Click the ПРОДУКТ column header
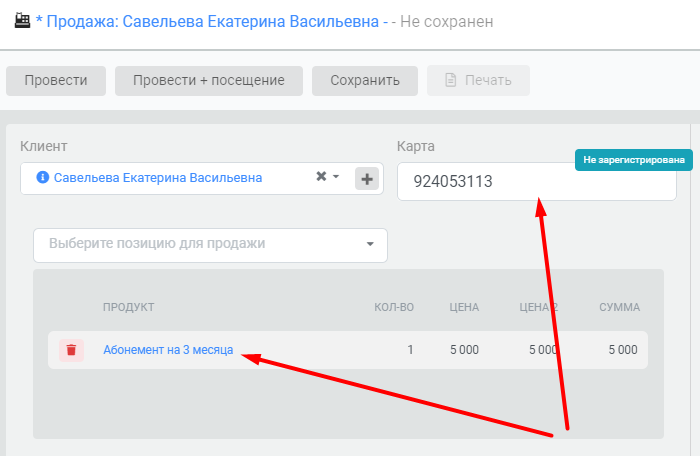Viewport: 700px width, 456px height. (x=129, y=307)
